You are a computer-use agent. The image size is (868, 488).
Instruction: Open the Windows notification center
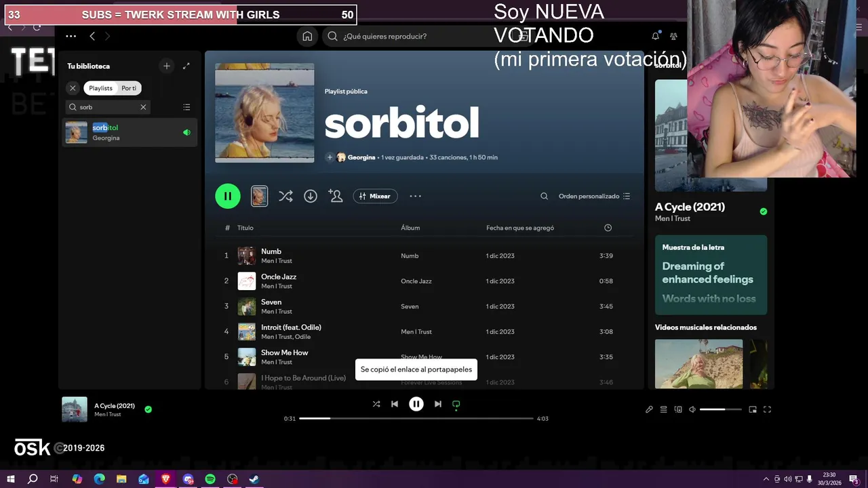[854, 479]
